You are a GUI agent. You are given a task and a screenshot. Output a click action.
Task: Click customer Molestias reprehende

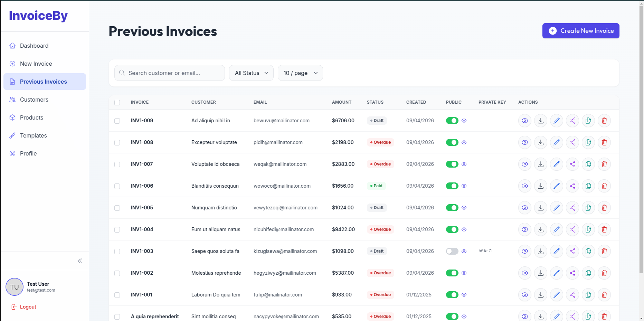pyautogui.click(x=216, y=273)
